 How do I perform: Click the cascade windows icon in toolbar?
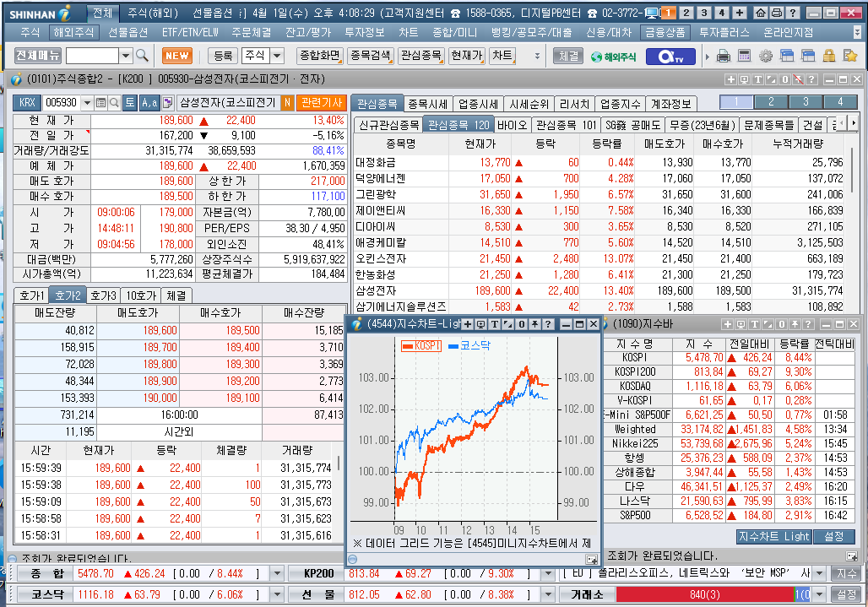(787, 56)
